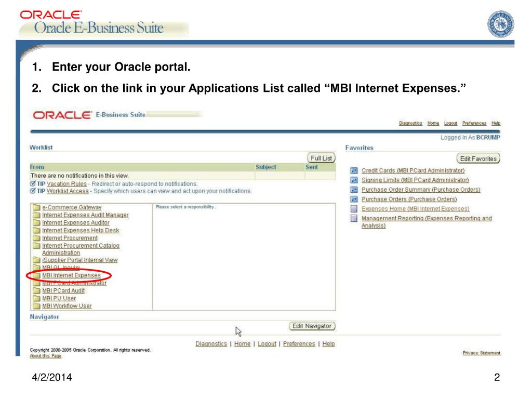Click Logout in the top menu

pos(450,123)
